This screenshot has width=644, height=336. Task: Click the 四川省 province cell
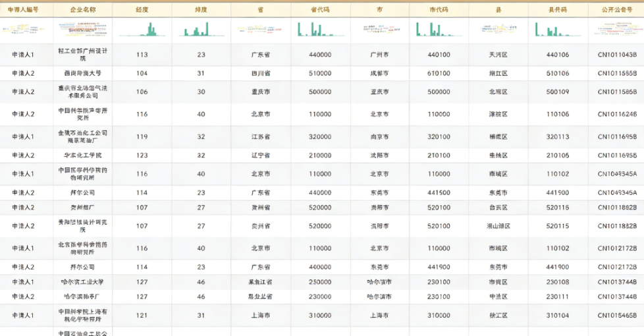click(x=261, y=73)
